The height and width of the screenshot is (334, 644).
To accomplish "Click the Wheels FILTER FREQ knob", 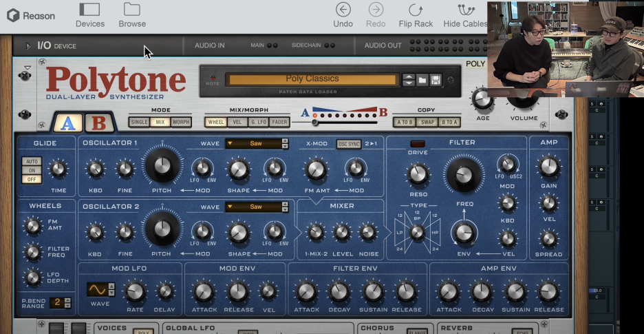I will 32,252.
